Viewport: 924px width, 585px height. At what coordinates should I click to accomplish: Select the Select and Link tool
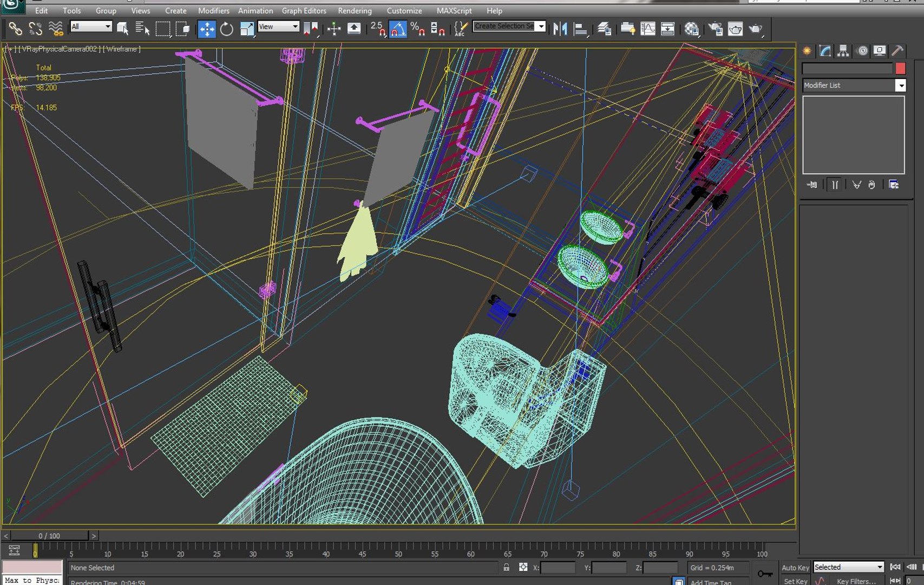[x=15, y=29]
